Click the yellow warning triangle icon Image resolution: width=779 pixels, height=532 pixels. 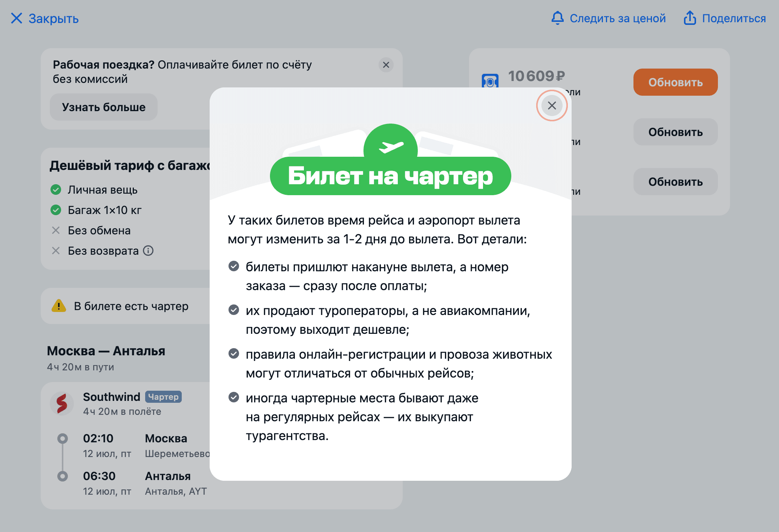59,306
